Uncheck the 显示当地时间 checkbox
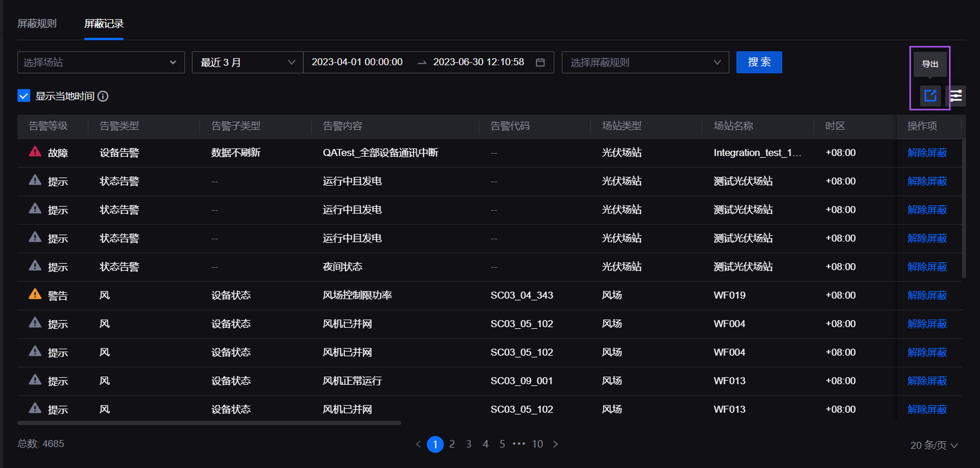 [24, 96]
